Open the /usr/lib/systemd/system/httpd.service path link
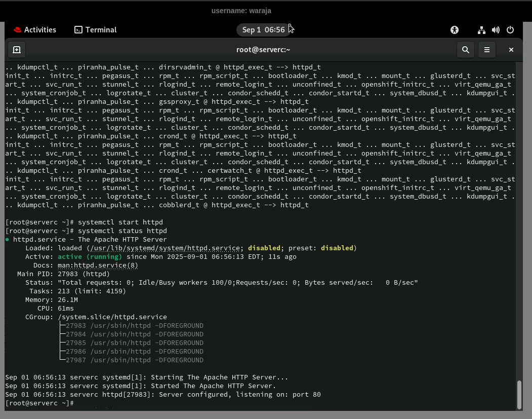The height and width of the screenshot is (419, 532). [x=165, y=248]
